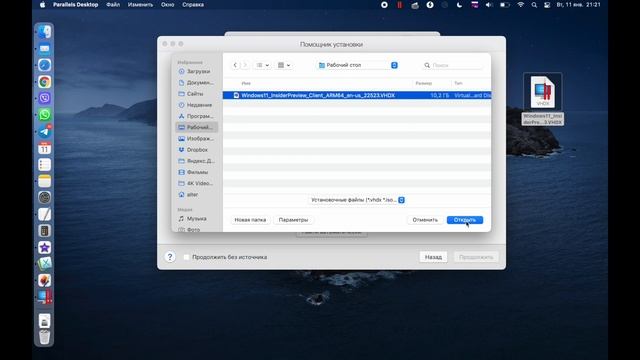Check battery status in menu bar
The height and width of the screenshot is (360, 640).
(505, 5)
